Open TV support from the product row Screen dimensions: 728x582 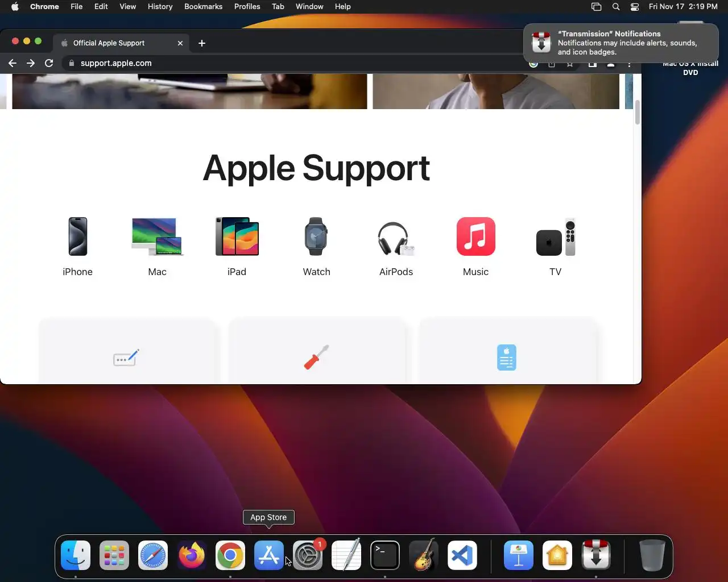tap(556, 247)
